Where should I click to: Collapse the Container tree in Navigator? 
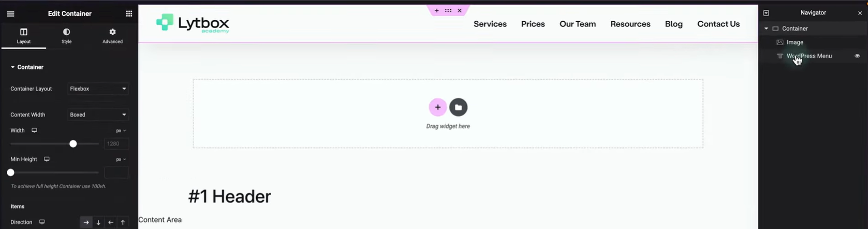pos(766,28)
